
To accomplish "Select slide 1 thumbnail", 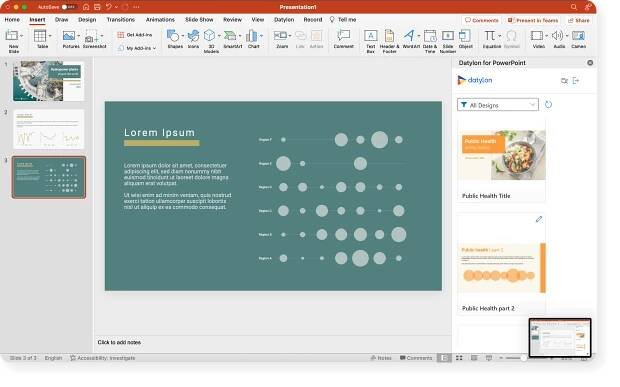I will [49, 81].
